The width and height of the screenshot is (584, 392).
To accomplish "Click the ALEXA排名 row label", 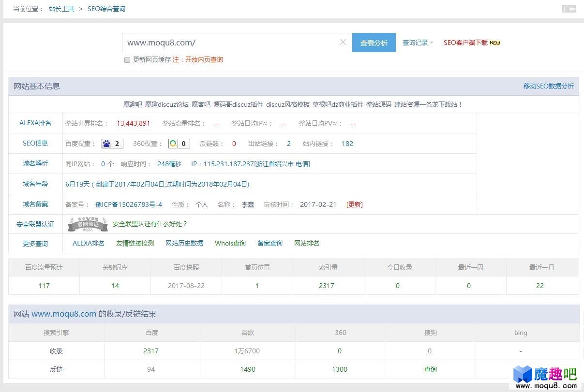I will point(35,123).
